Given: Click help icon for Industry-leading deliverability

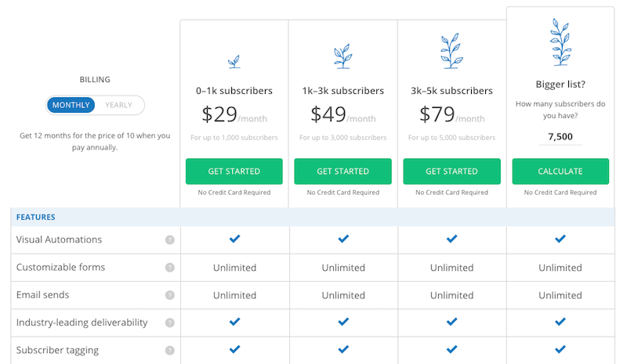Looking at the screenshot, I should [x=170, y=323].
